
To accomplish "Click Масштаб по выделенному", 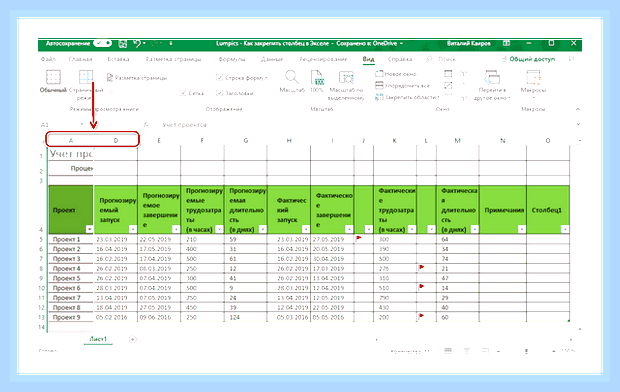I will coord(346,85).
